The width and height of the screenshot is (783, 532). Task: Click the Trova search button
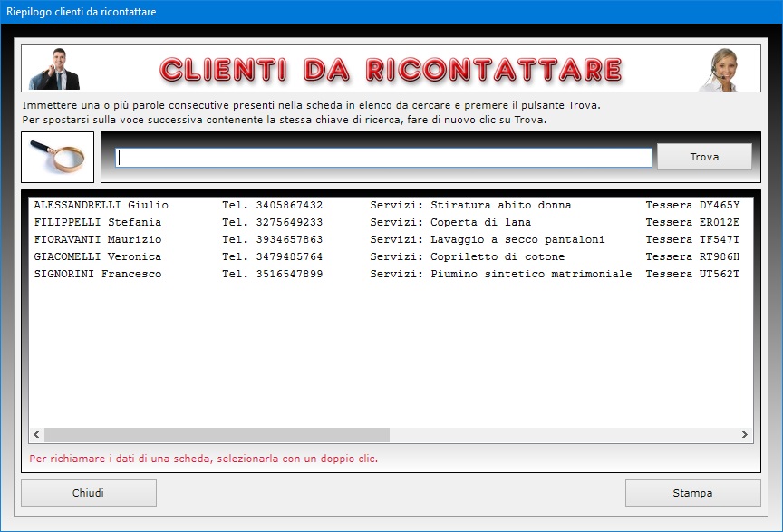point(704,157)
